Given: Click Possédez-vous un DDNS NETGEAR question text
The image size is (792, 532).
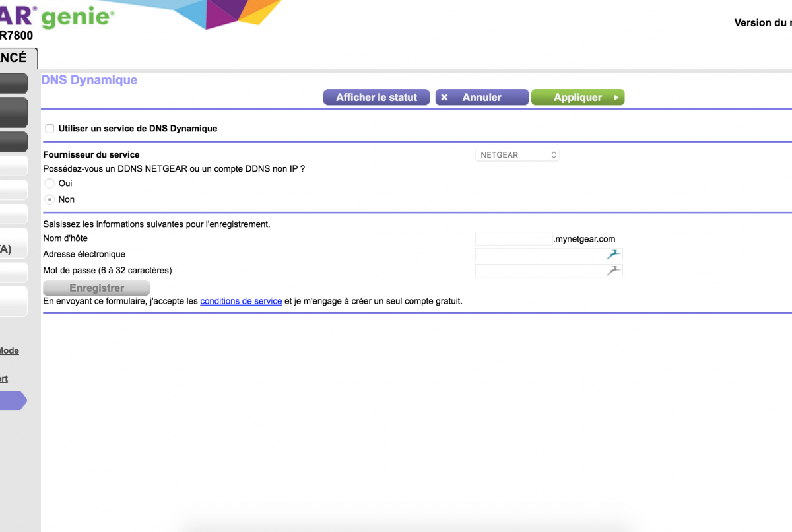Looking at the screenshot, I should coord(174,168).
